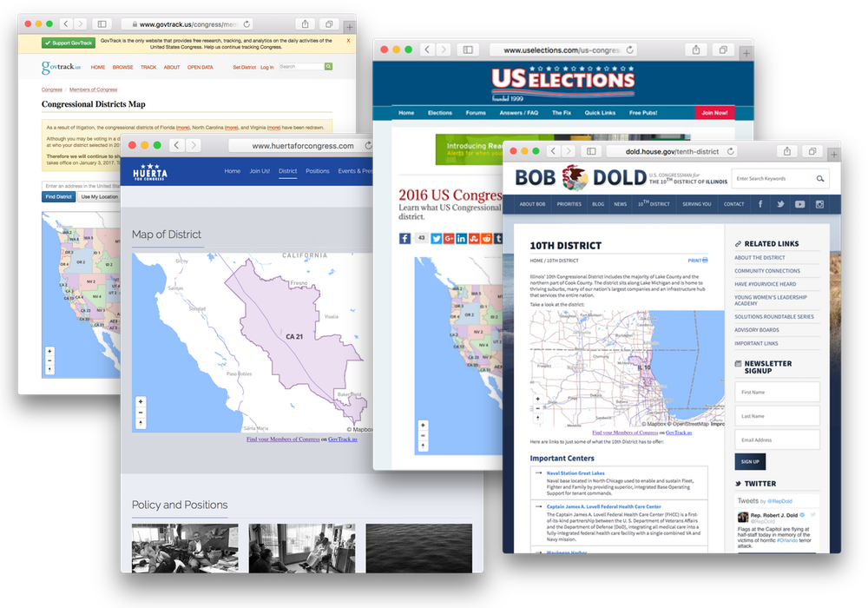Click the magnifier icon in Bob Dold search box
868x608 pixels.
[x=819, y=179]
